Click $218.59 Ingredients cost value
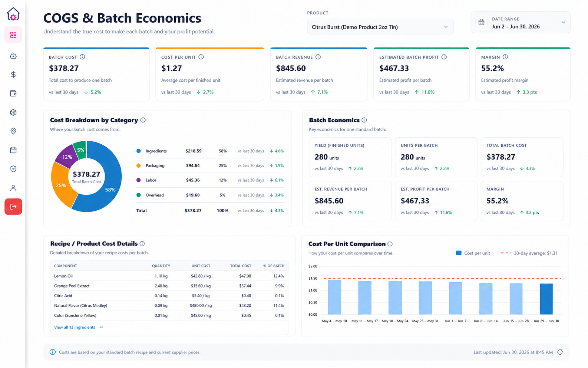 click(194, 151)
